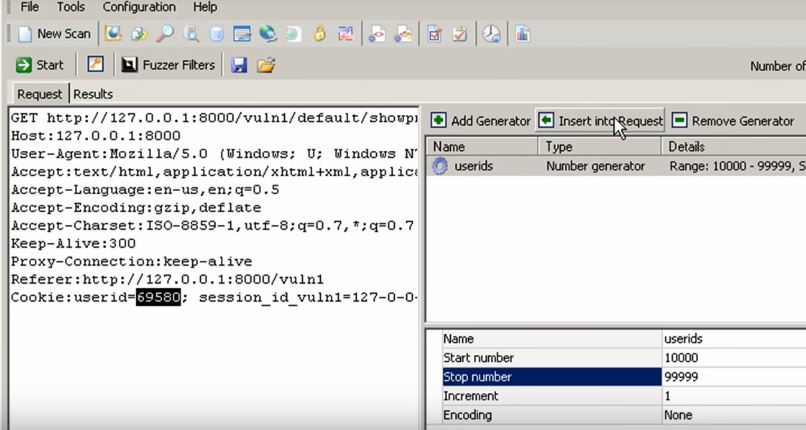Screen dimensions: 806x430
Task: Click the New Scan toolbar button
Action: pyautogui.click(x=54, y=34)
